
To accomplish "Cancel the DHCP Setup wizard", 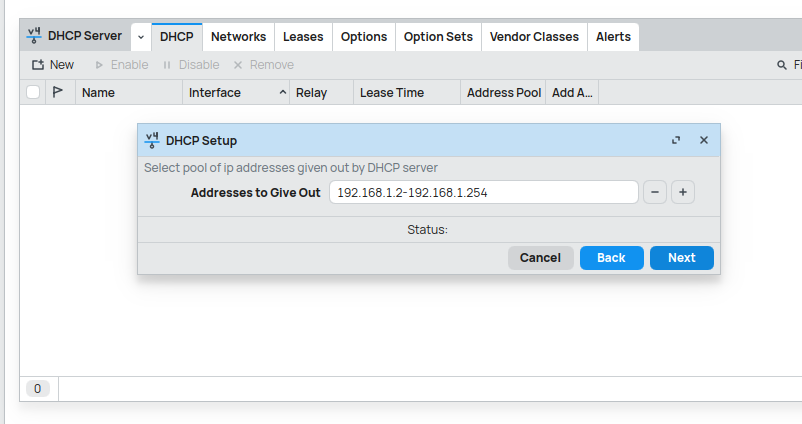I will point(540,258).
